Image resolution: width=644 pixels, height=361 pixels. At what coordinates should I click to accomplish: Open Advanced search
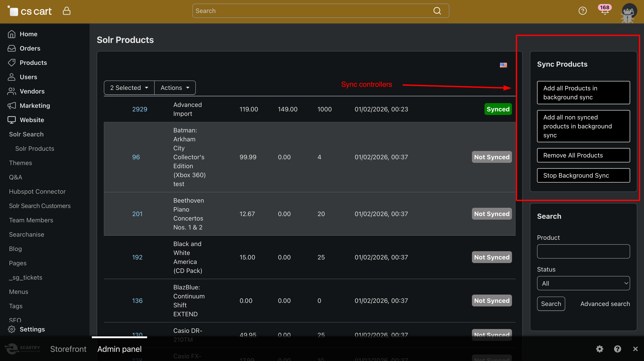pyautogui.click(x=605, y=304)
